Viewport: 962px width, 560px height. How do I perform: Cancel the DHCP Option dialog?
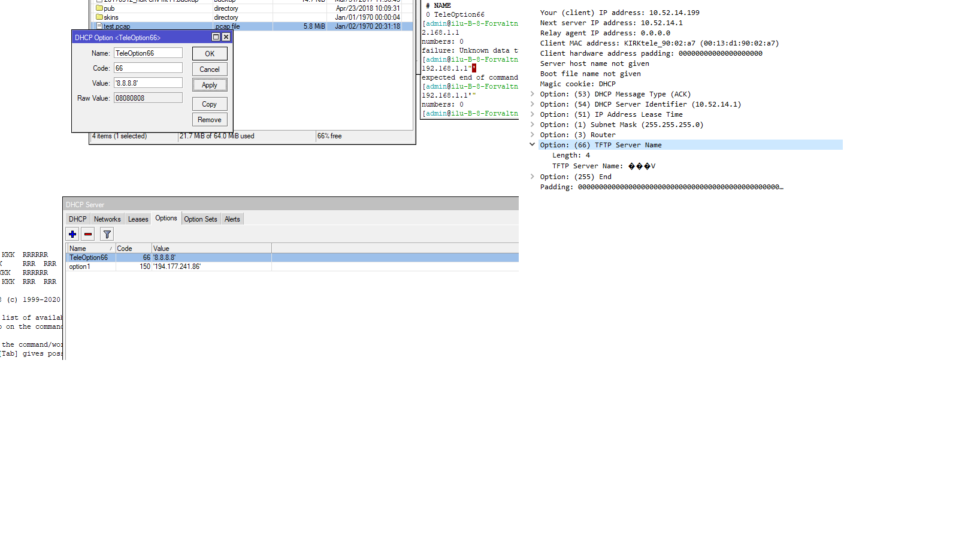pyautogui.click(x=210, y=69)
